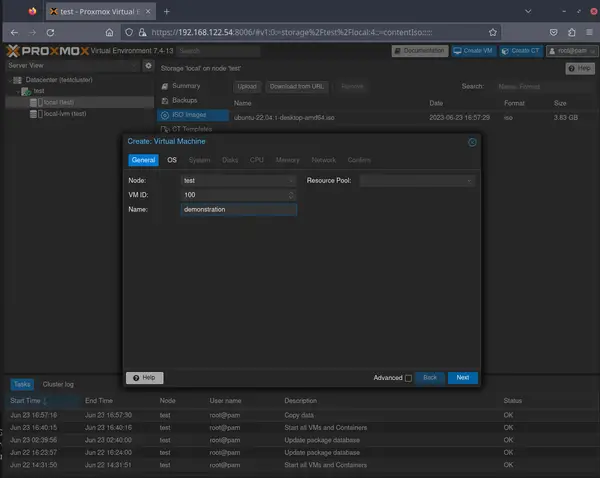The width and height of the screenshot is (600, 478).
Task: Switch to the Memory tab
Action: tap(288, 160)
